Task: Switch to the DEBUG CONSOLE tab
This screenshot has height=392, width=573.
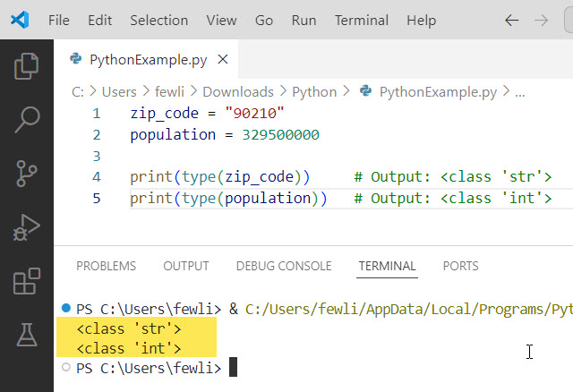Action: (284, 266)
